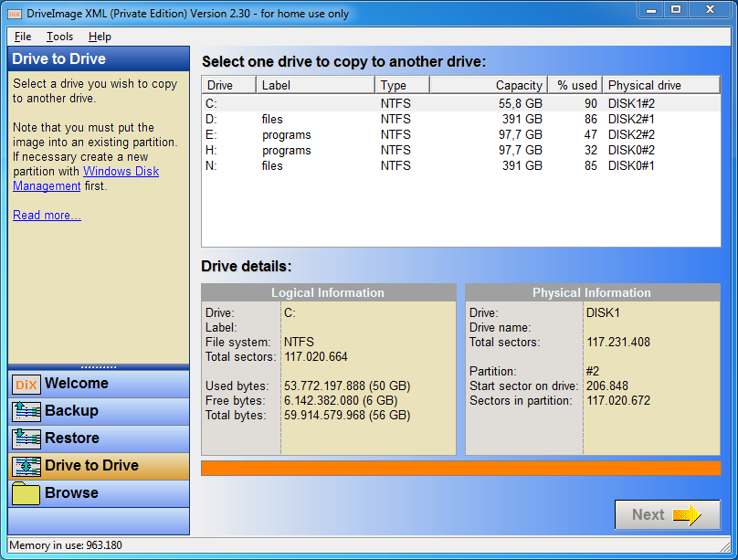Screen dimensions: 738x560
Task: Click the DriveImage XML title bar icon
Action: pos(15,14)
